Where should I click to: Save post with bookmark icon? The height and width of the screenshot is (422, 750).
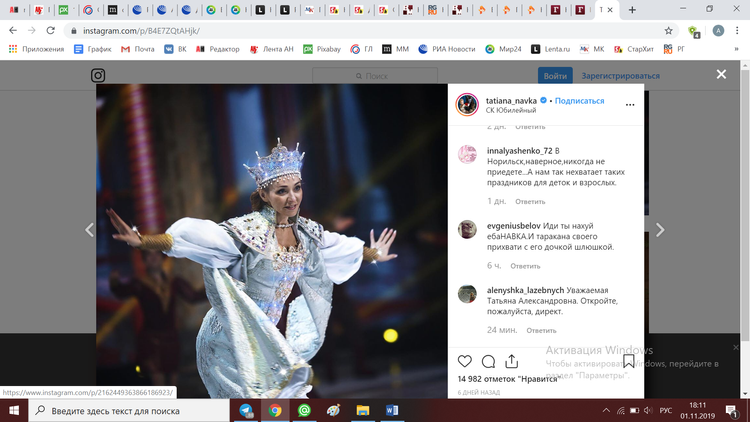[x=629, y=361]
